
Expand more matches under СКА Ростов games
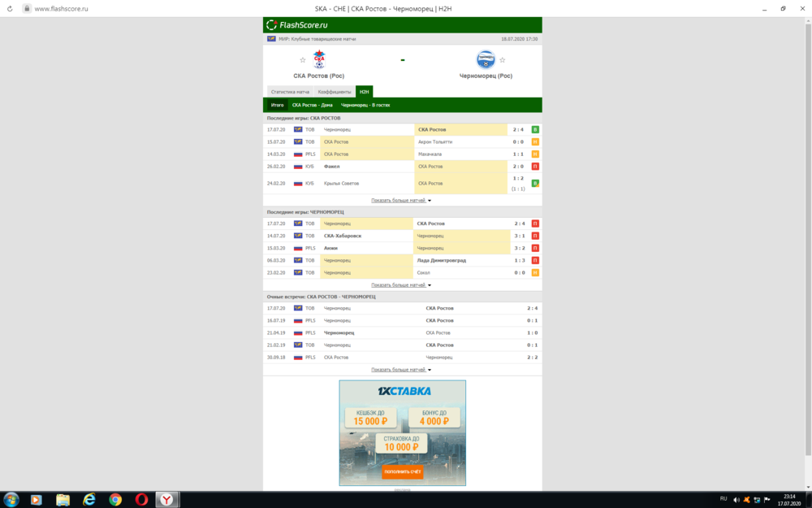point(401,200)
